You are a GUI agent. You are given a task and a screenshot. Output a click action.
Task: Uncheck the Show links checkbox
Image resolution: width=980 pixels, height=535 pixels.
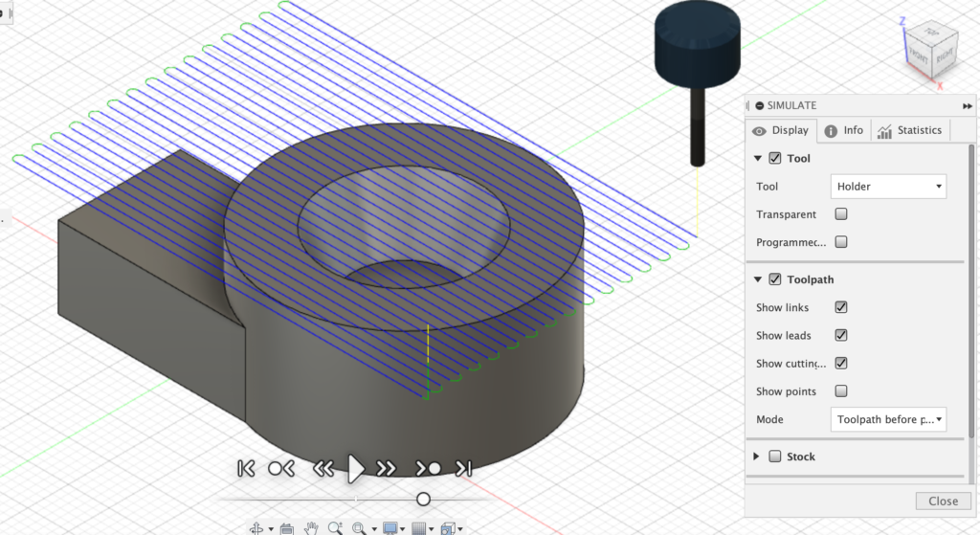(x=841, y=307)
